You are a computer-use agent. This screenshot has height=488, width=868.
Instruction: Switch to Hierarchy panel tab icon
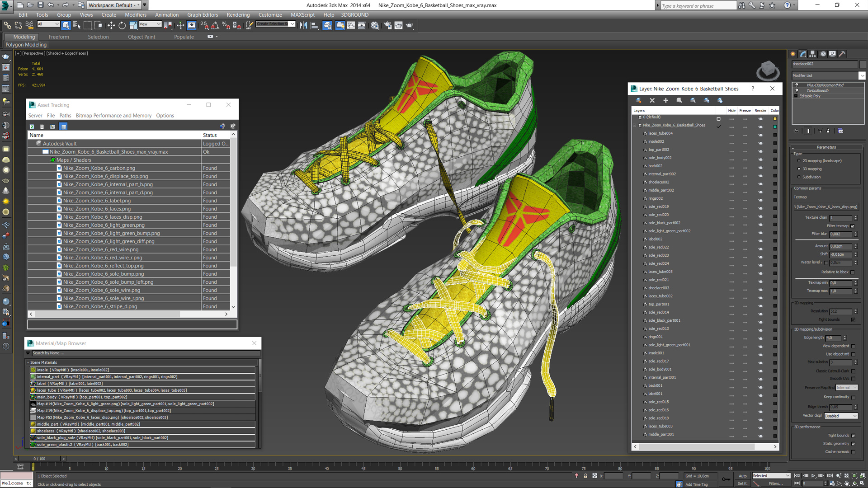click(812, 54)
